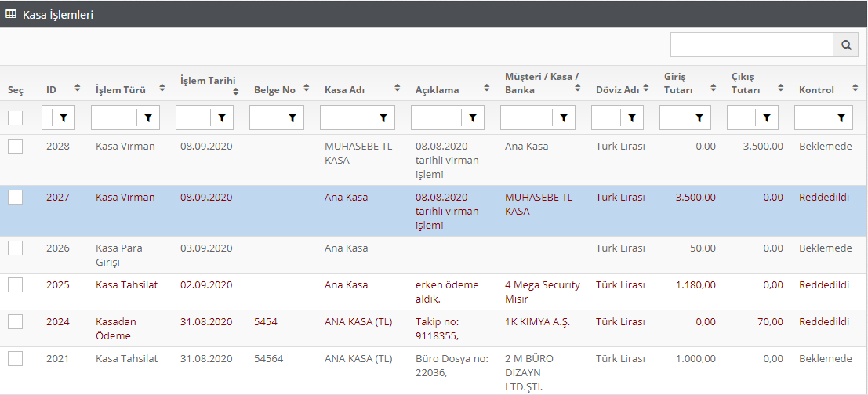Viewport: 868px width, 395px height.
Task: Sort by ID column arrows
Action: [x=77, y=88]
